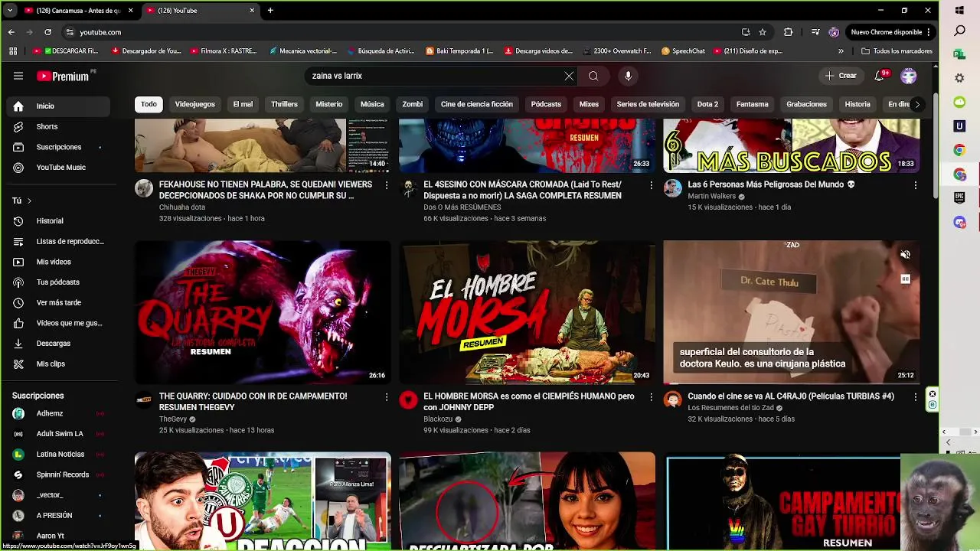
Task: Open SpeechChat bookmark
Action: [x=683, y=51]
